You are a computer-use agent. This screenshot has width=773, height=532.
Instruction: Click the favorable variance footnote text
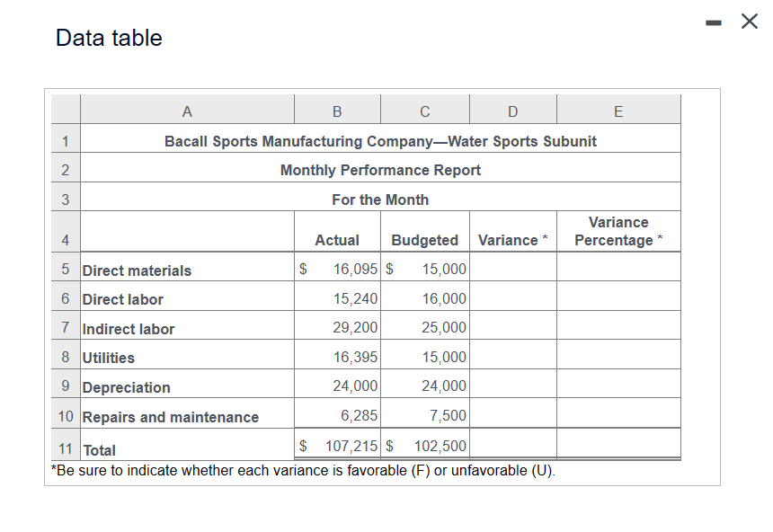306,469
